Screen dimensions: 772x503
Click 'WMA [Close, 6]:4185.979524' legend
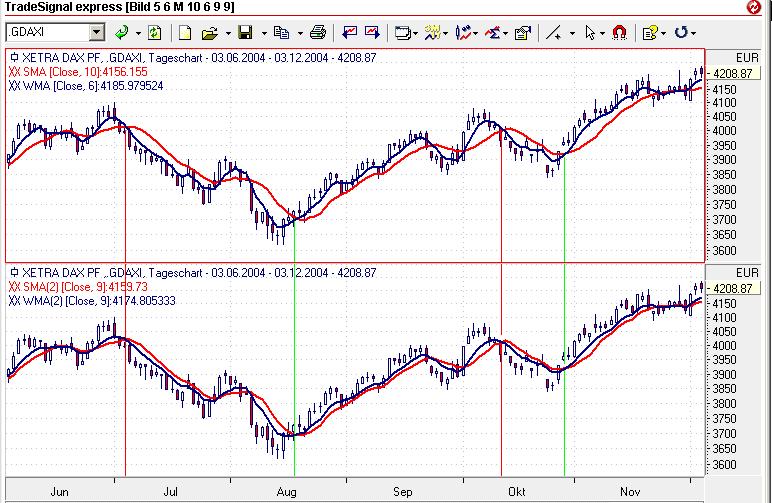click(x=93, y=86)
